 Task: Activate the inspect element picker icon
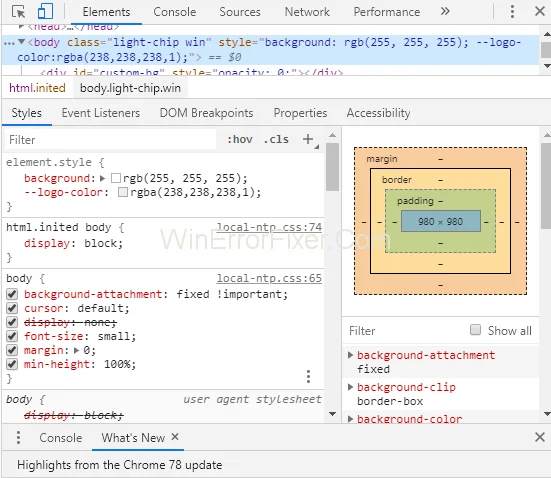click(x=18, y=12)
